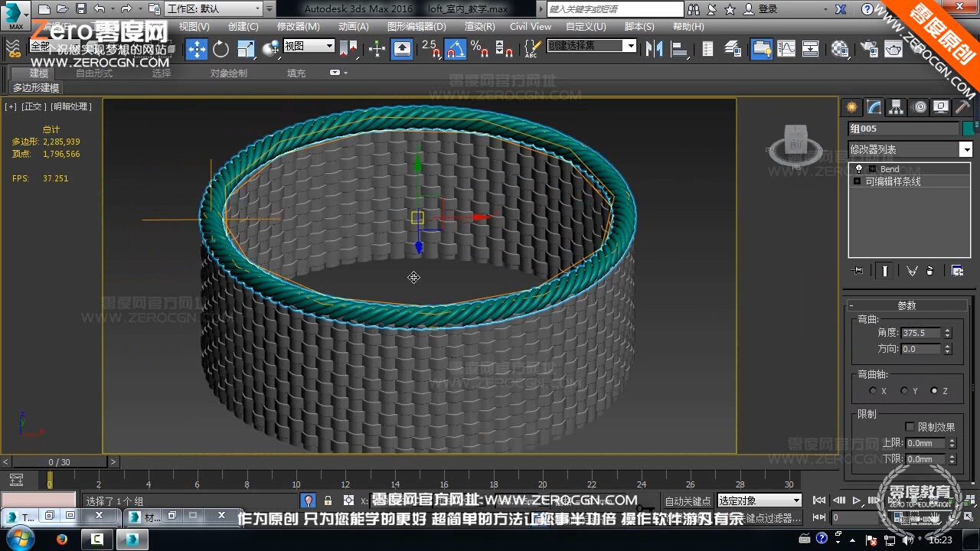Switch to the 自由形式 ribbon tab

[94, 73]
